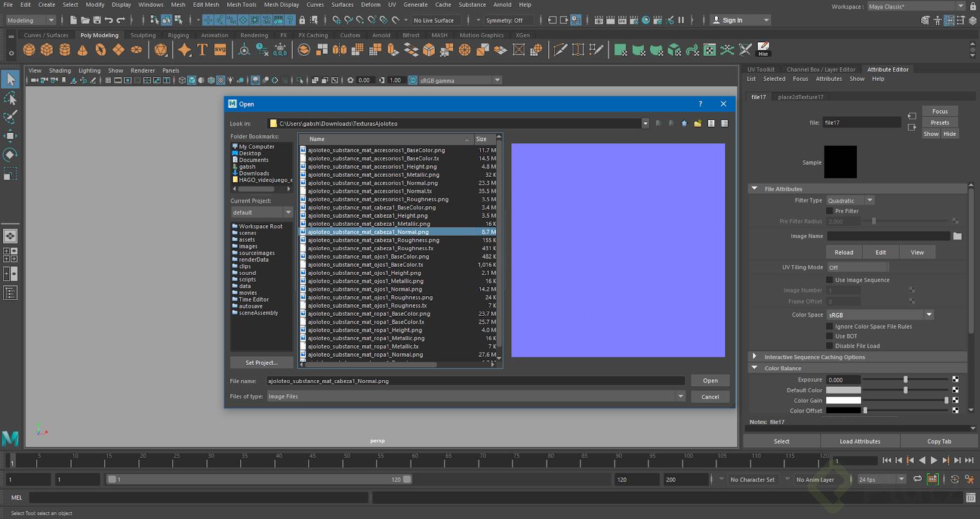Open the Arnold menu in menu bar
This screenshot has width=980, height=519.
pos(502,4)
